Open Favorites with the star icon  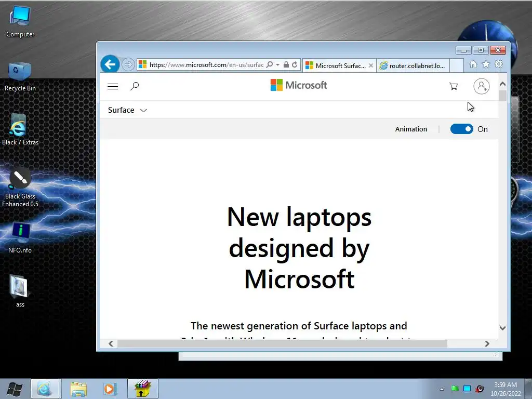pos(486,64)
